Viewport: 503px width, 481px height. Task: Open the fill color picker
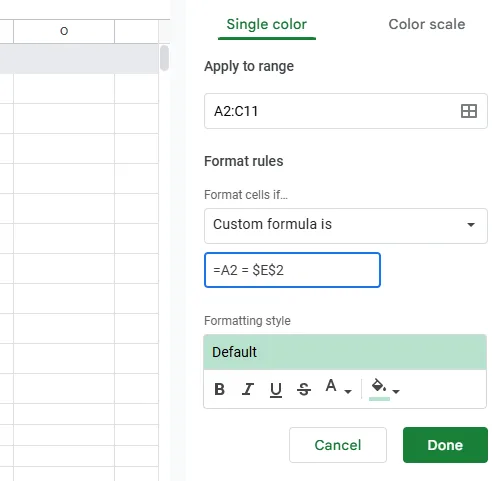point(379,389)
